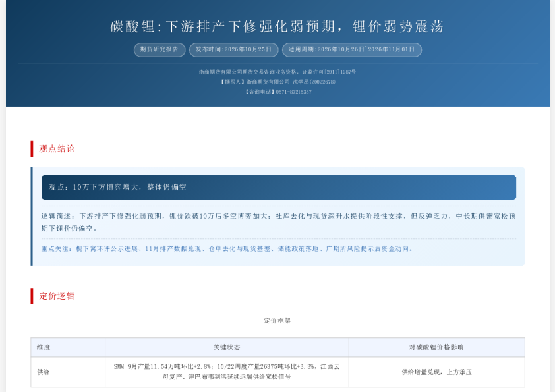Click the 观点结论 section heading
555x392 pixels.
[57, 149]
